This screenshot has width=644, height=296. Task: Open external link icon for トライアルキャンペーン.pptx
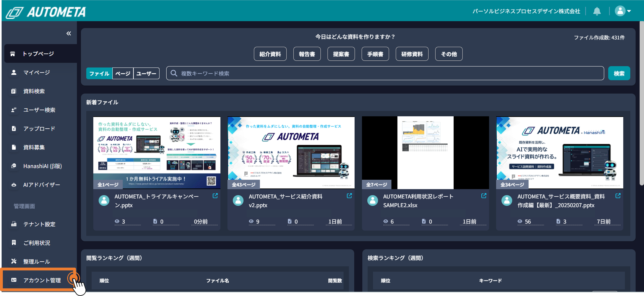coord(215,196)
